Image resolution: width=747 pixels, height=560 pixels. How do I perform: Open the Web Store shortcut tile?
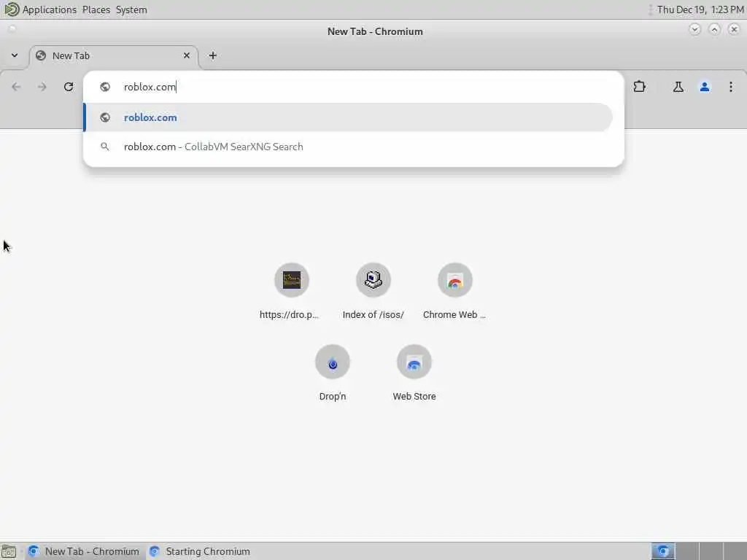(x=414, y=373)
